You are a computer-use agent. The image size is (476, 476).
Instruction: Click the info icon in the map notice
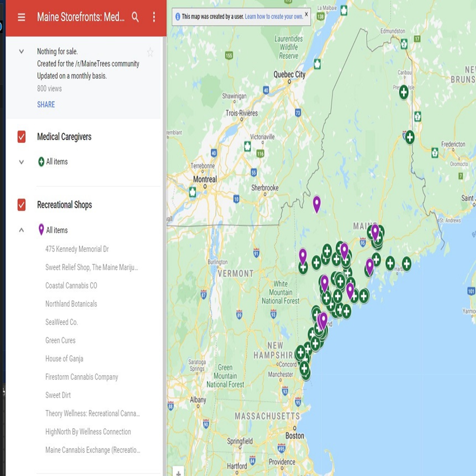[x=178, y=17]
